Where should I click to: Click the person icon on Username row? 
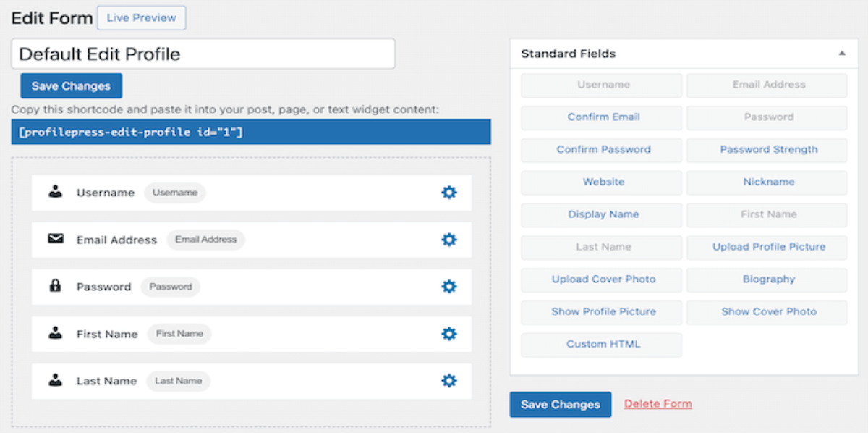click(55, 192)
